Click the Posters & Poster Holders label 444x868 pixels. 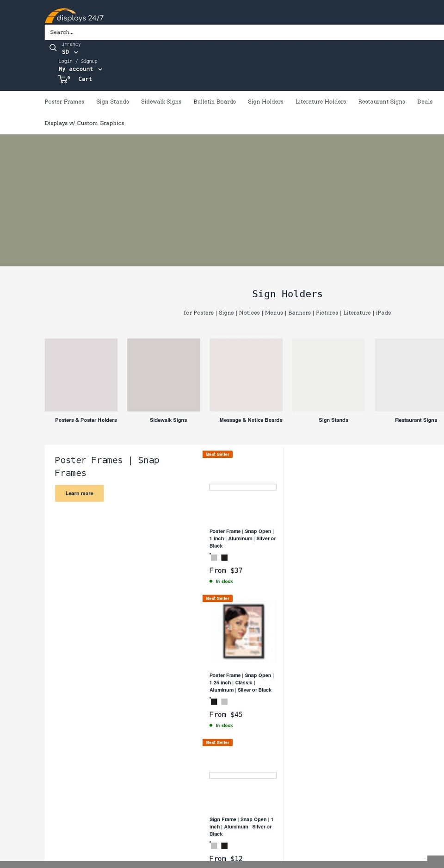(x=86, y=420)
